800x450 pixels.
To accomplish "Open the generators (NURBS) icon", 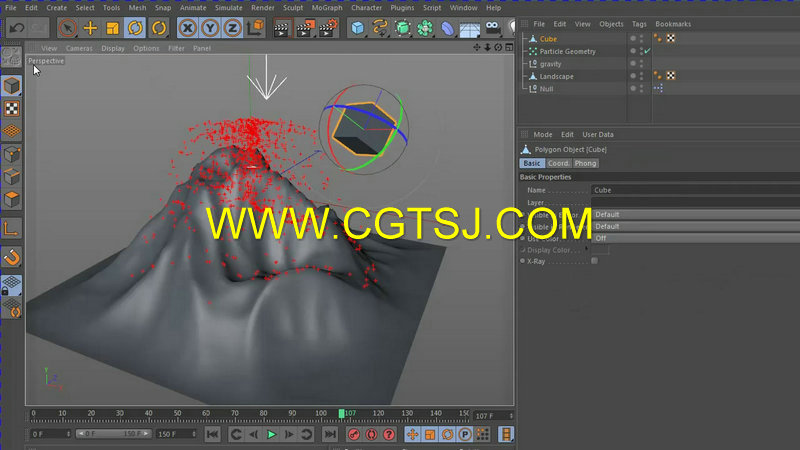I will [402, 28].
